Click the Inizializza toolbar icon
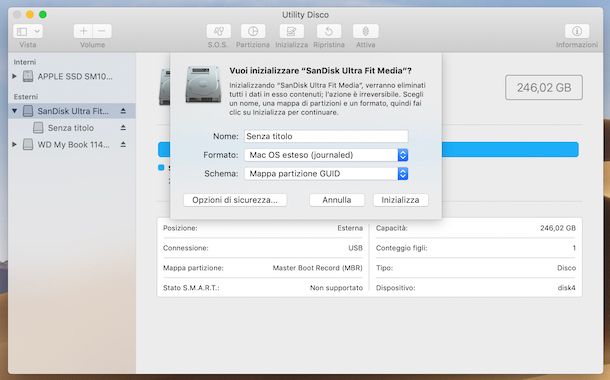 [291, 31]
